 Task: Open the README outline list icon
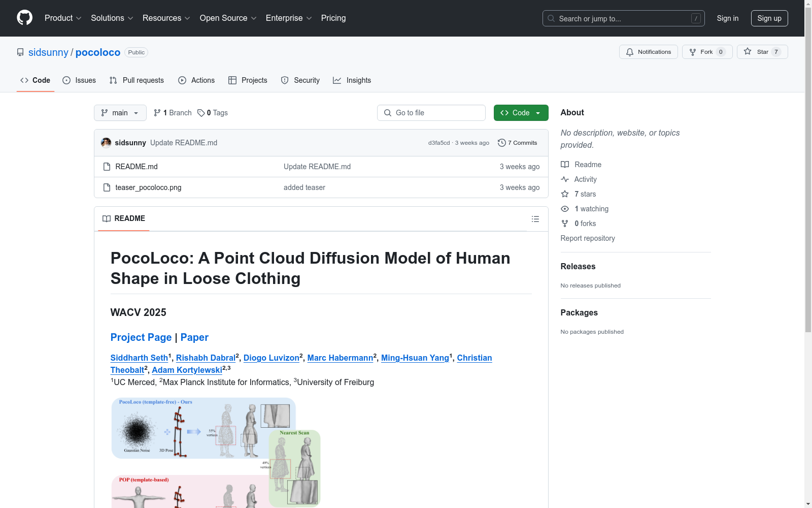(535, 219)
